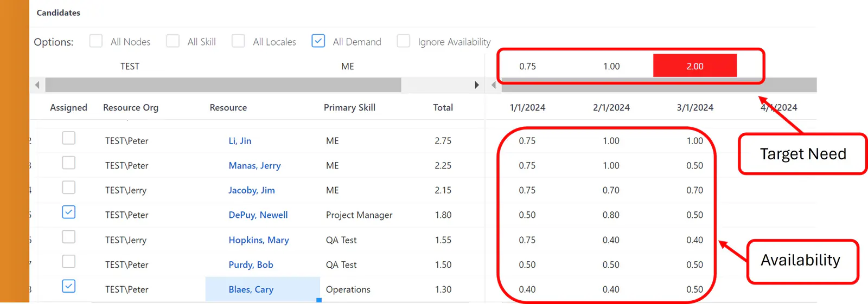Sort by the Primary Skill column header

pos(349,107)
